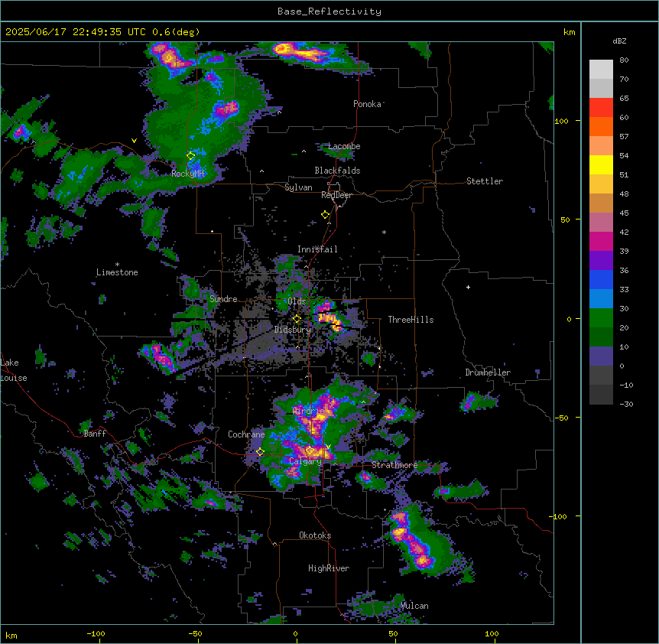
Task: Click the -50 tick on right vertical axis
Action: [561, 418]
